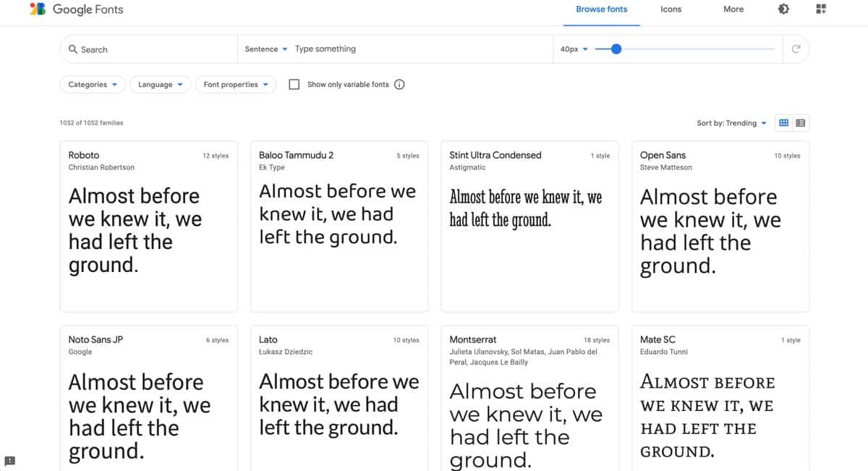Open the Open Sans font

pos(663,155)
